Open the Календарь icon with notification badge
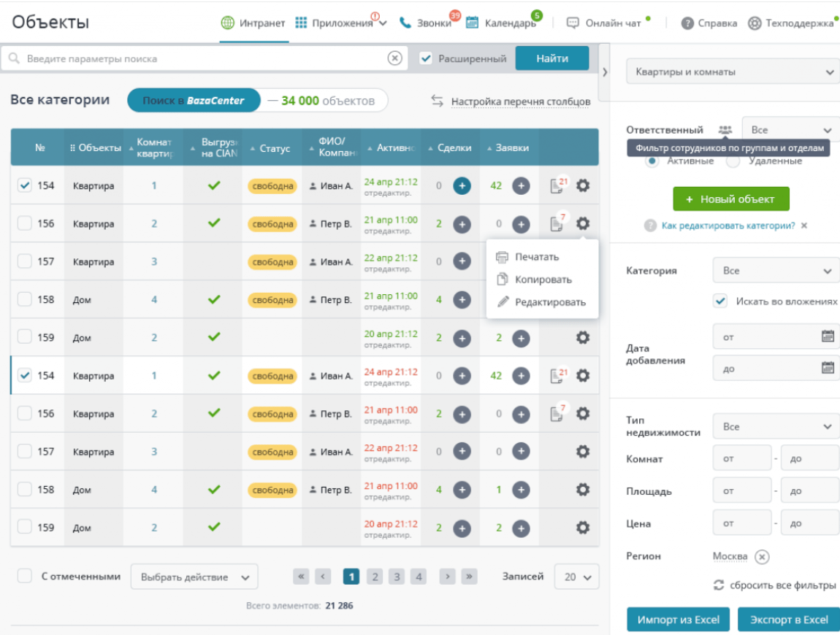 pyautogui.click(x=471, y=22)
